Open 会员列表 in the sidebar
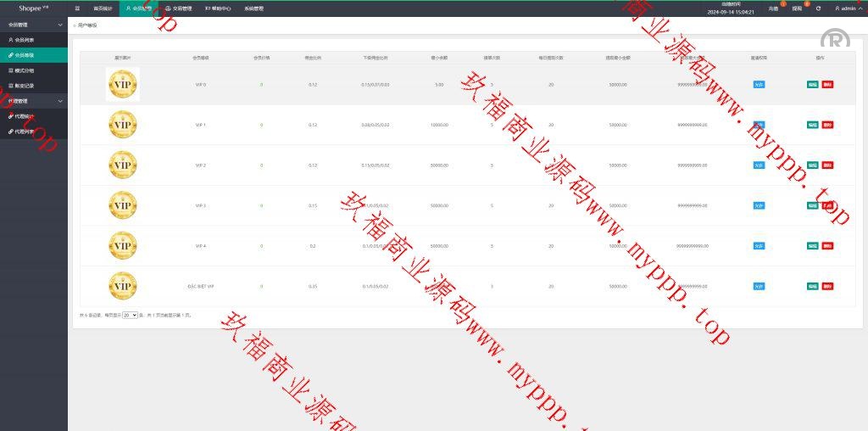Image resolution: width=868 pixels, height=431 pixels. (25, 40)
